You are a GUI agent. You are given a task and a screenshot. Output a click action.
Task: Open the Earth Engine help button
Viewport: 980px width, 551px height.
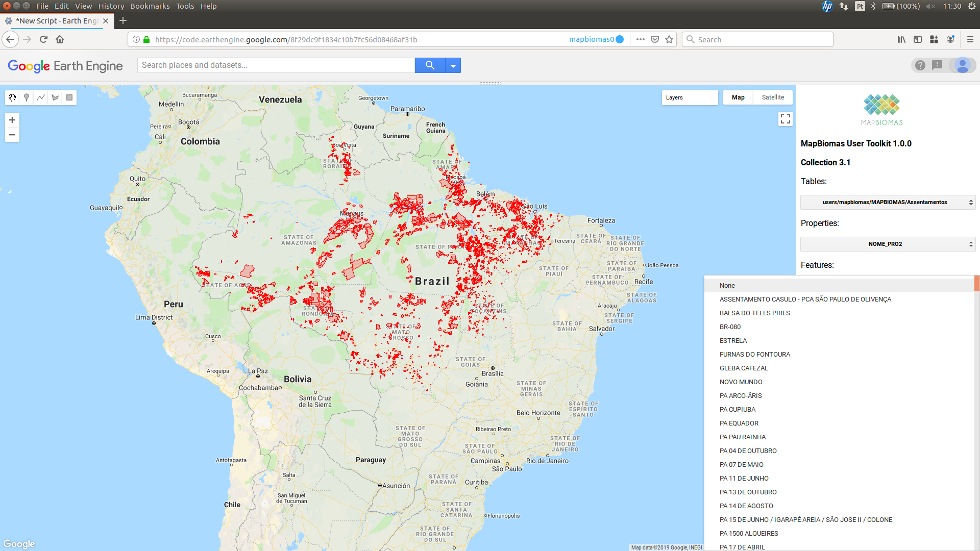point(920,65)
